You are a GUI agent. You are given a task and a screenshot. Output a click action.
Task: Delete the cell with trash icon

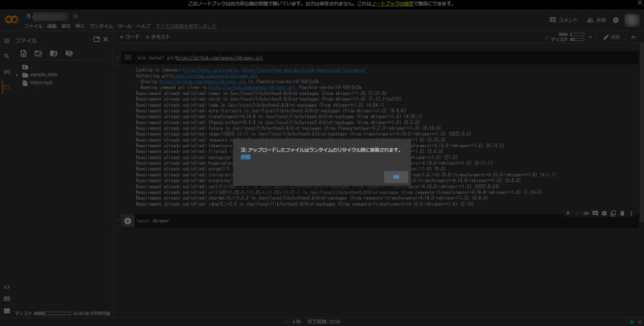(622, 213)
